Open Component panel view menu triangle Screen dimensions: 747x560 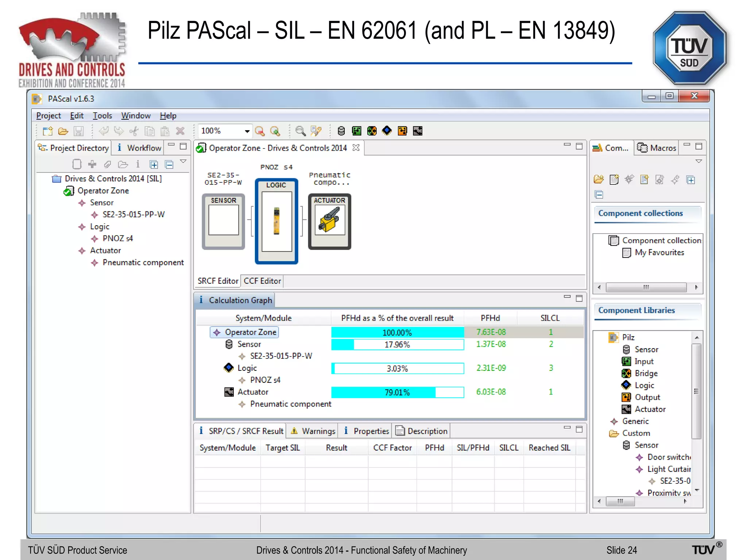698,161
